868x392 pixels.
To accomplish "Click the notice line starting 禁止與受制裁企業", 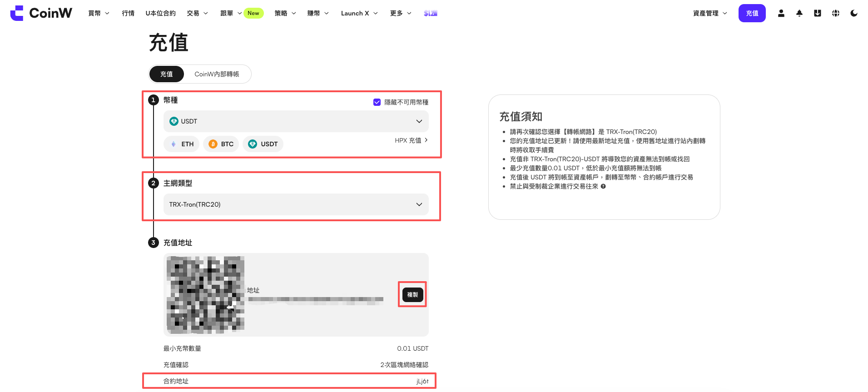I will 554,186.
